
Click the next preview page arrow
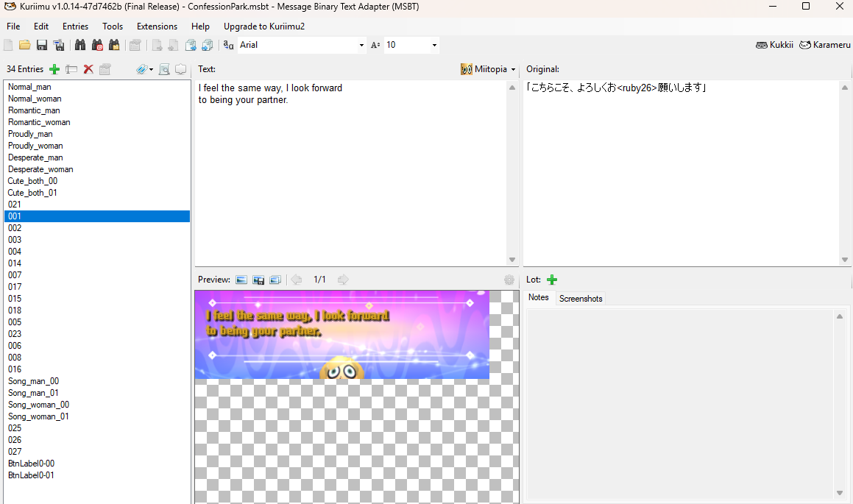coord(343,280)
